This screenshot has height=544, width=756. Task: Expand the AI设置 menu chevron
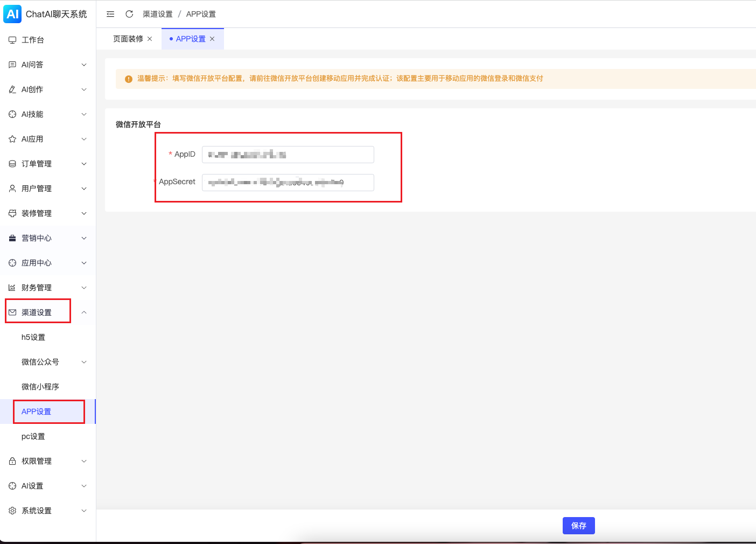pos(84,486)
